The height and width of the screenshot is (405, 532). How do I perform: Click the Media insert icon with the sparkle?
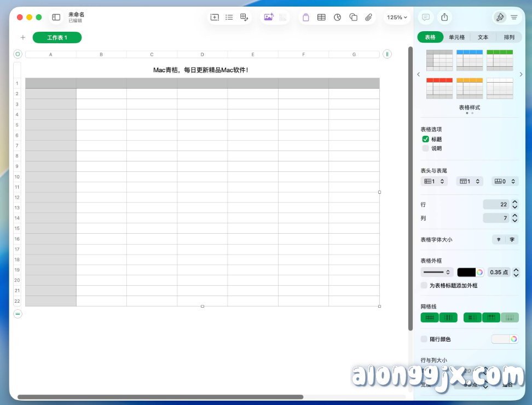pyautogui.click(x=268, y=17)
